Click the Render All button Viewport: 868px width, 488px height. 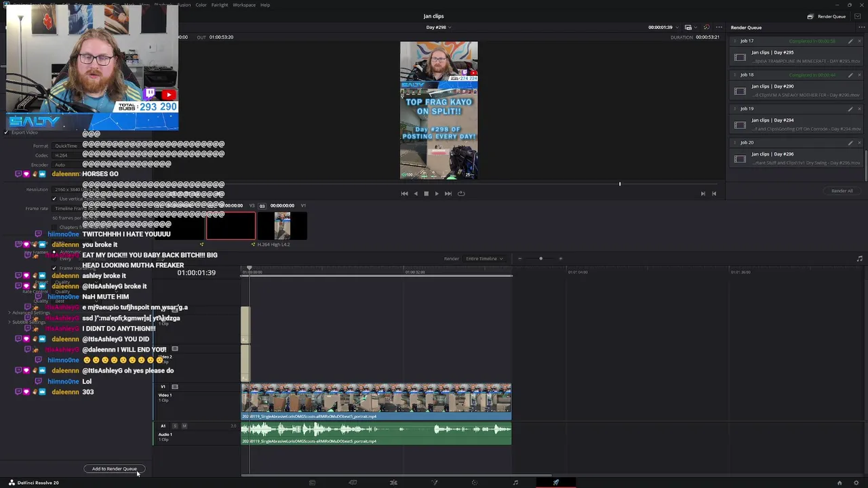coord(842,191)
